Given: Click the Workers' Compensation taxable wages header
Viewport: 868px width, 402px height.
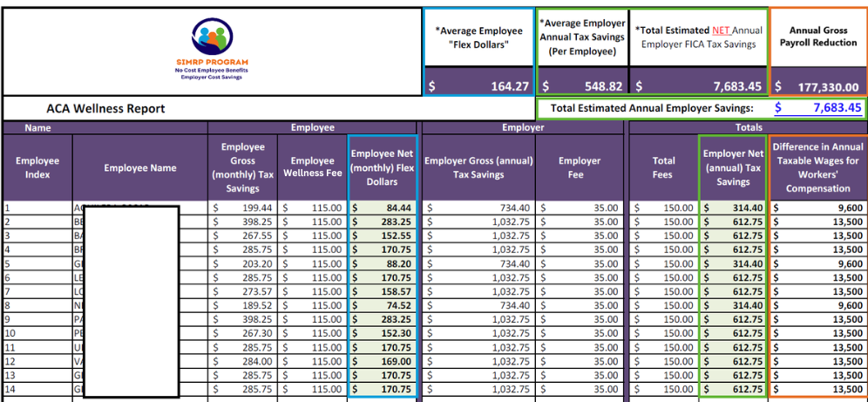Looking at the screenshot, I should pyautogui.click(x=817, y=167).
